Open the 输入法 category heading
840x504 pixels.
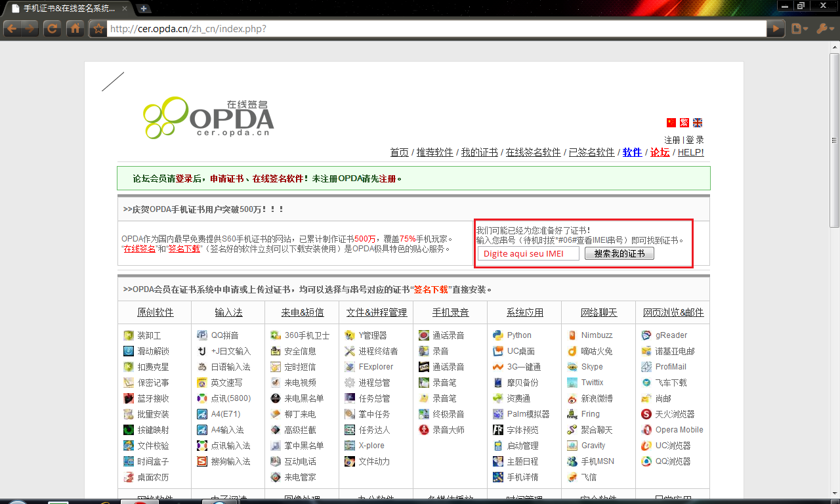[x=228, y=312]
